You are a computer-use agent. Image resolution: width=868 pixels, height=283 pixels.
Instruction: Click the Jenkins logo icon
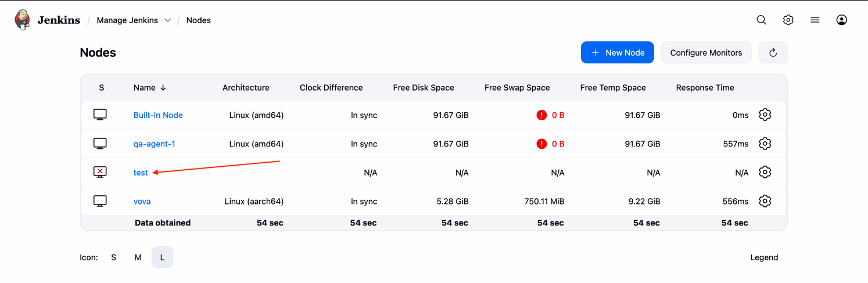(x=22, y=20)
